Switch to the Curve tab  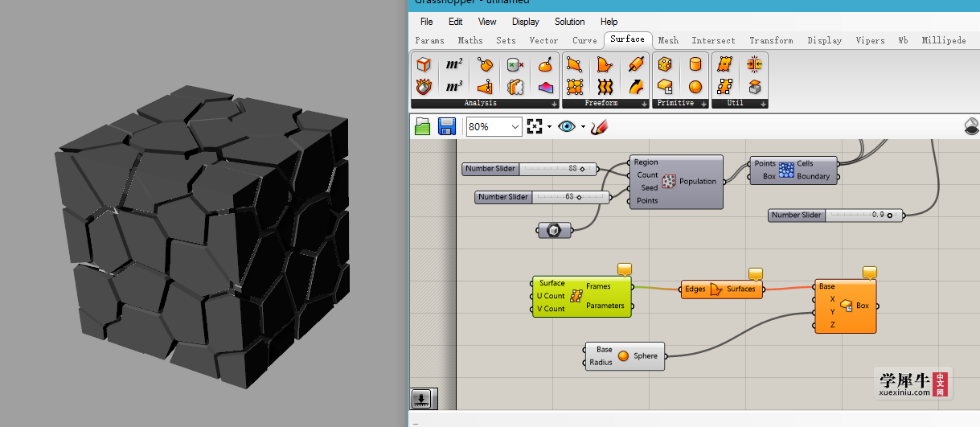coord(584,40)
